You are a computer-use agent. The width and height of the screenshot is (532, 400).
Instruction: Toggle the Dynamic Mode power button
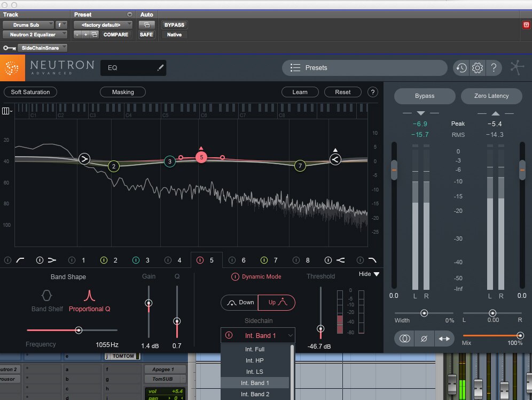[235, 277]
